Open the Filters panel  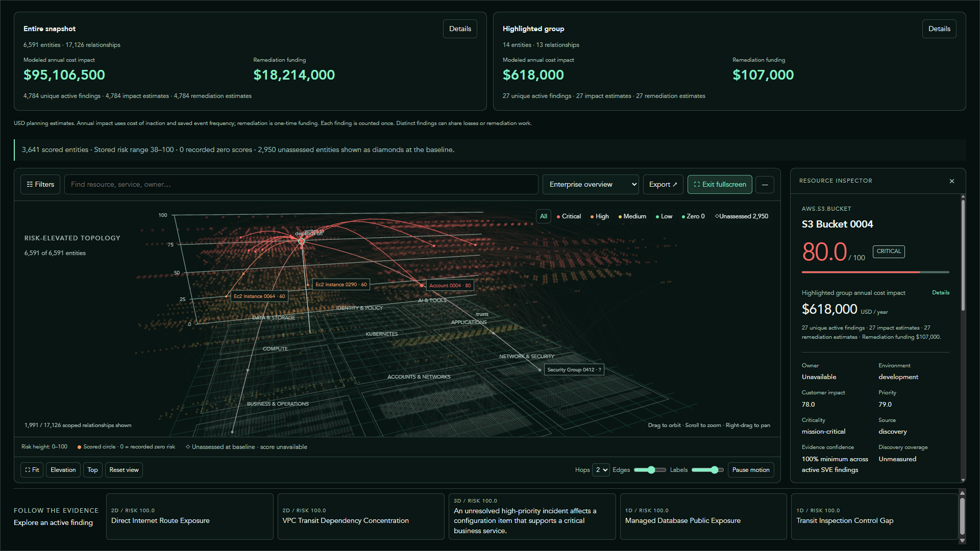pyautogui.click(x=40, y=184)
